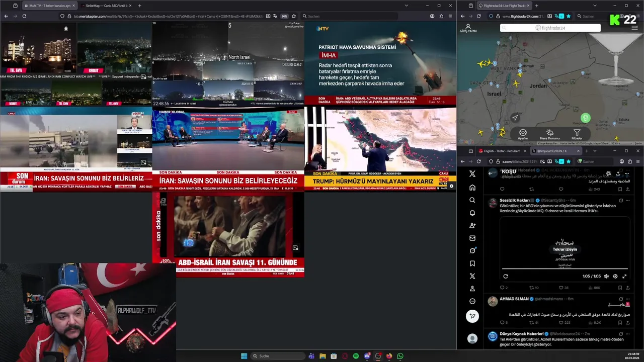644x362 pixels.
Task: Open Grok icon in X sidebar
Action: pyautogui.click(x=472, y=250)
